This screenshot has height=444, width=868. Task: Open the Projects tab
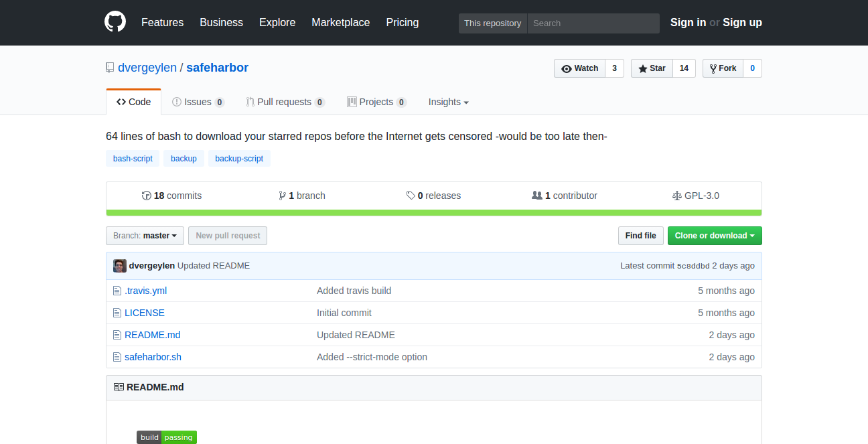tap(376, 102)
